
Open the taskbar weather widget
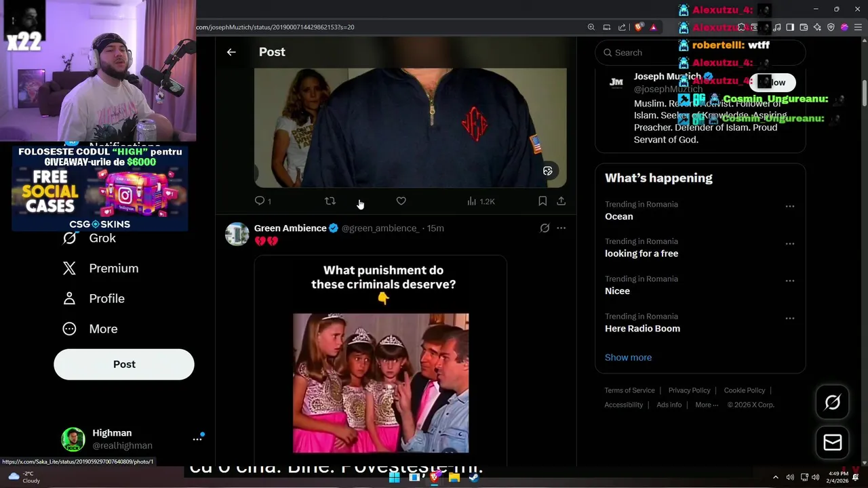pos(23,477)
